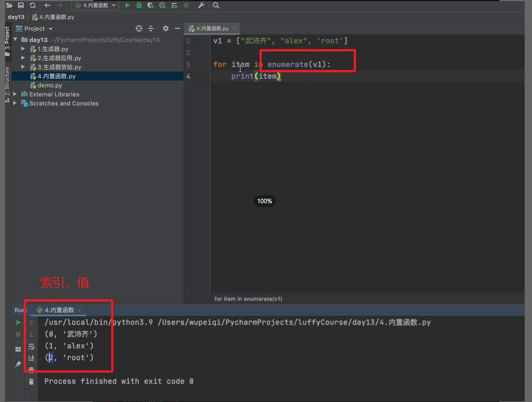The height and width of the screenshot is (402, 532).
Task: Click editor breadcrumb for item in enumerate(v1)
Action: coord(248,299)
